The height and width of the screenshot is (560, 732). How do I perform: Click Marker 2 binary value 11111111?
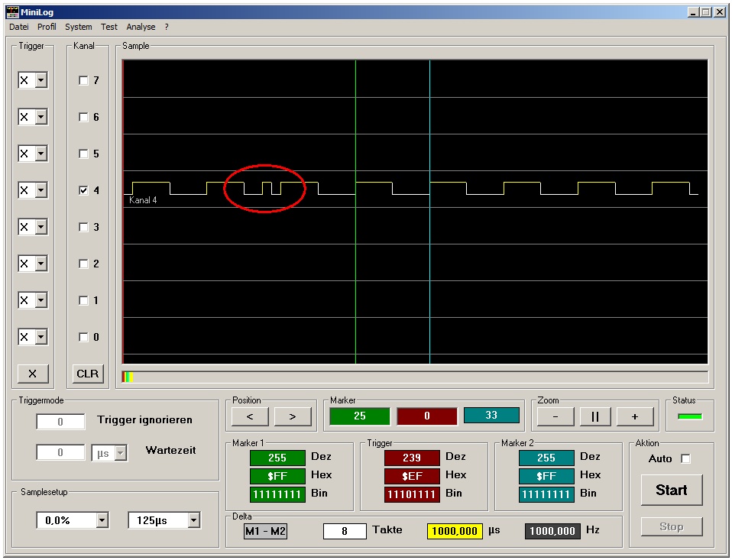[546, 494]
